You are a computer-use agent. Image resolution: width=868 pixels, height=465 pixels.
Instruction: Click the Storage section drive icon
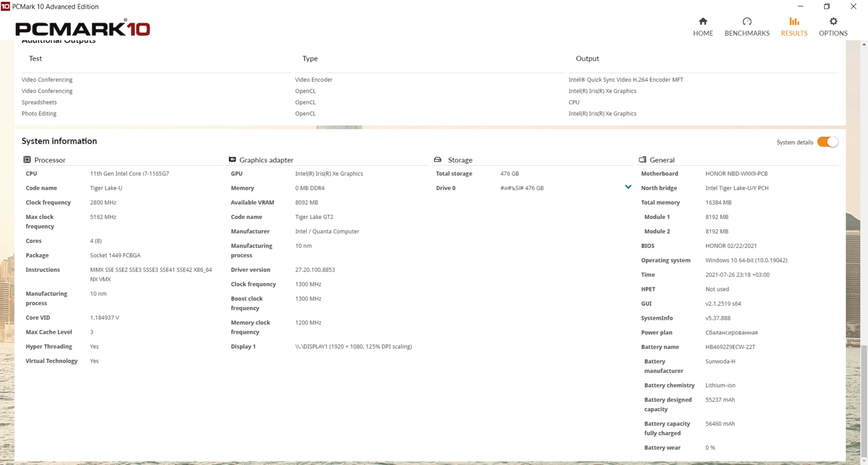pyautogui.click(x=438, y=160)
